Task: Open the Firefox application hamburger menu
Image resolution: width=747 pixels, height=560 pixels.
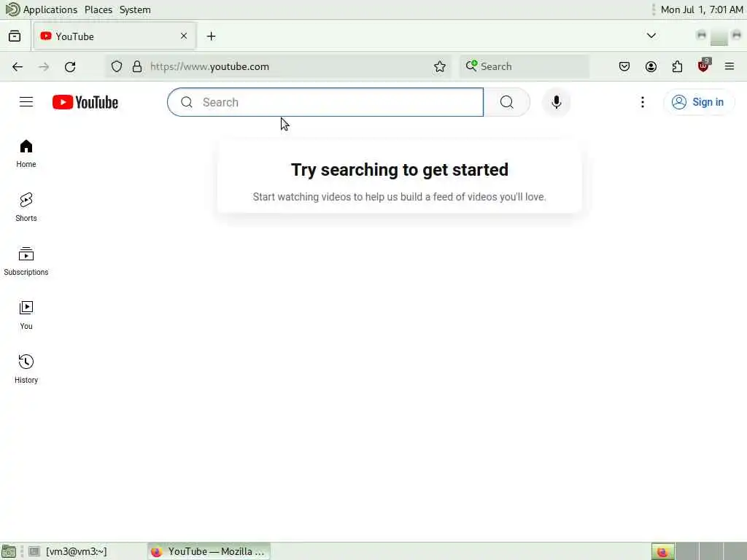Action: 729,66
